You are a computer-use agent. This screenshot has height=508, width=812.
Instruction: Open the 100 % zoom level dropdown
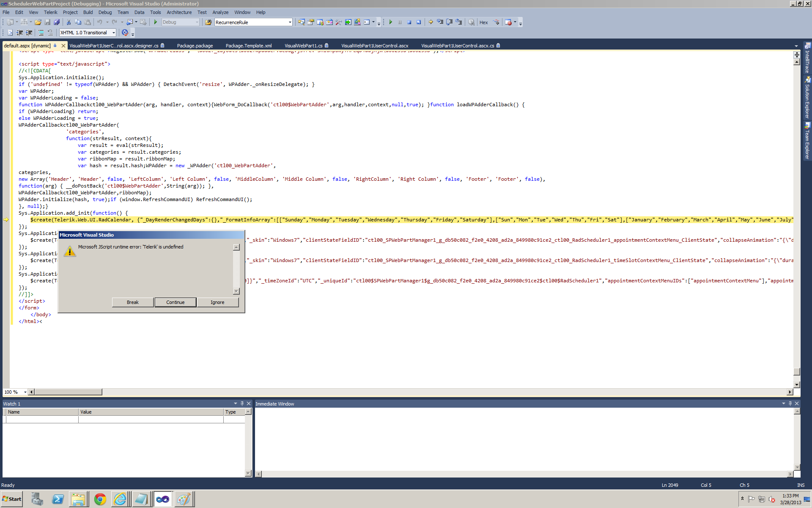point(25,392)
